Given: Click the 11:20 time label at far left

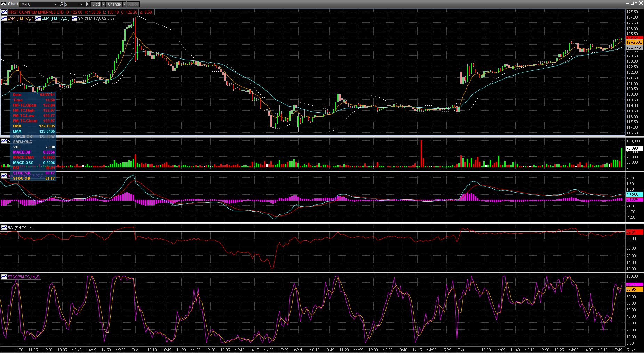Looking at the screenshot, I should 18,350.
